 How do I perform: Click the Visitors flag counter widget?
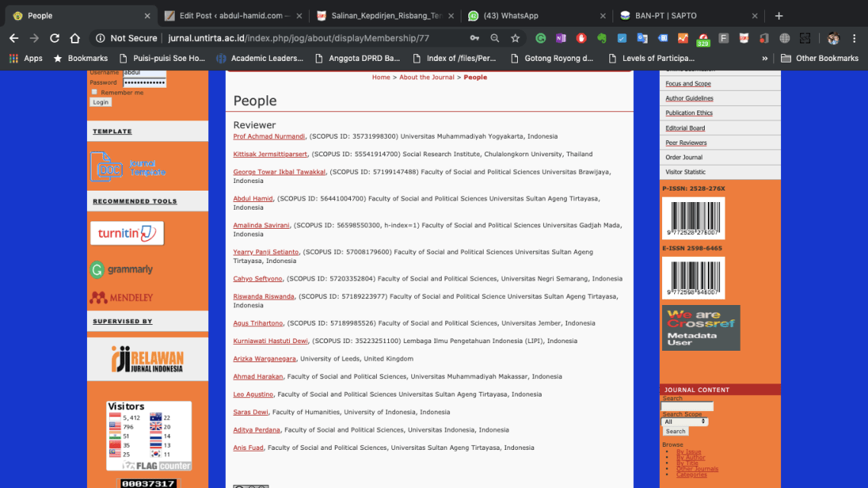149,436
